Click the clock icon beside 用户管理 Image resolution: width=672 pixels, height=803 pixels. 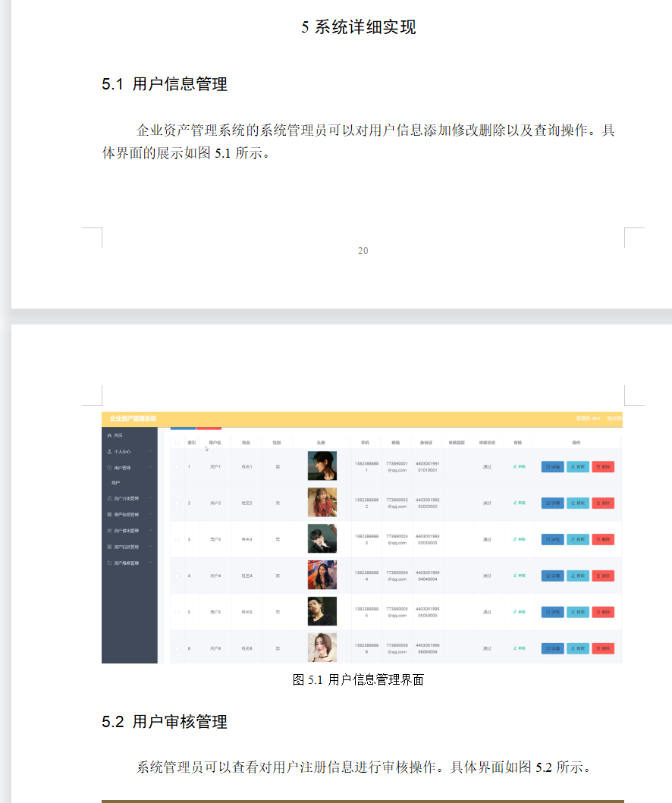pyautogui.click(x=109, y=466)
